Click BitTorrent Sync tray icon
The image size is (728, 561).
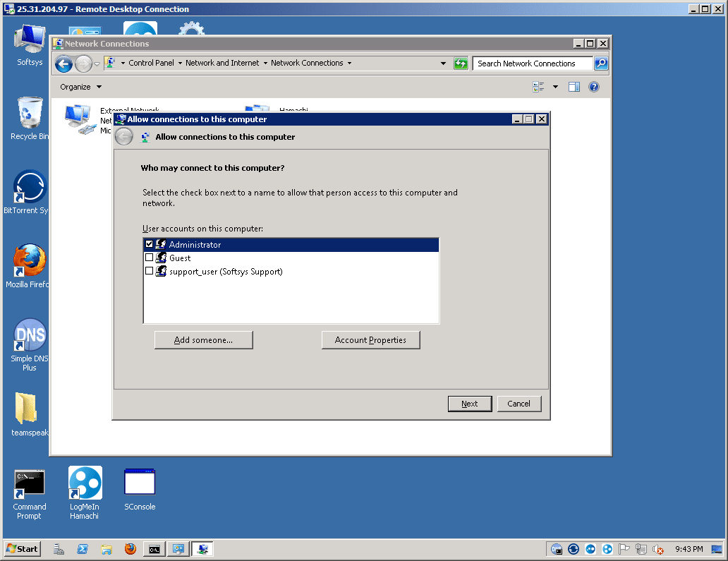point(574,549)
